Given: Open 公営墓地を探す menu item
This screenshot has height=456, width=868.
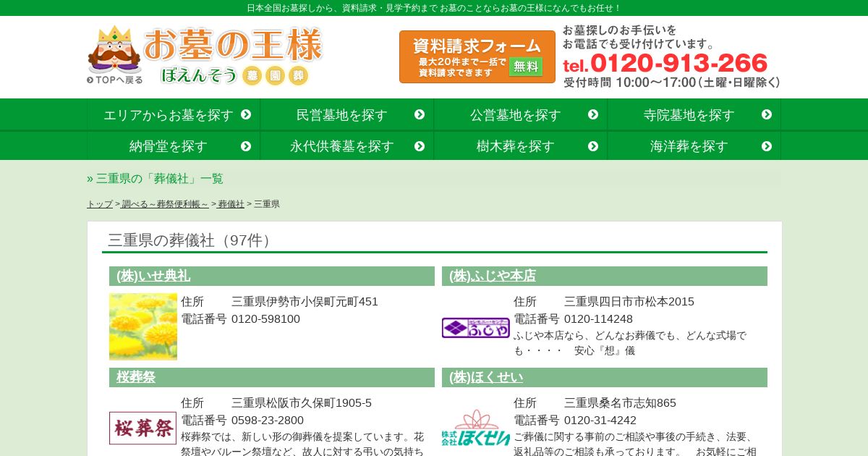Looking at the screenshot, I should pyautogui.click(x=521, y=114).
